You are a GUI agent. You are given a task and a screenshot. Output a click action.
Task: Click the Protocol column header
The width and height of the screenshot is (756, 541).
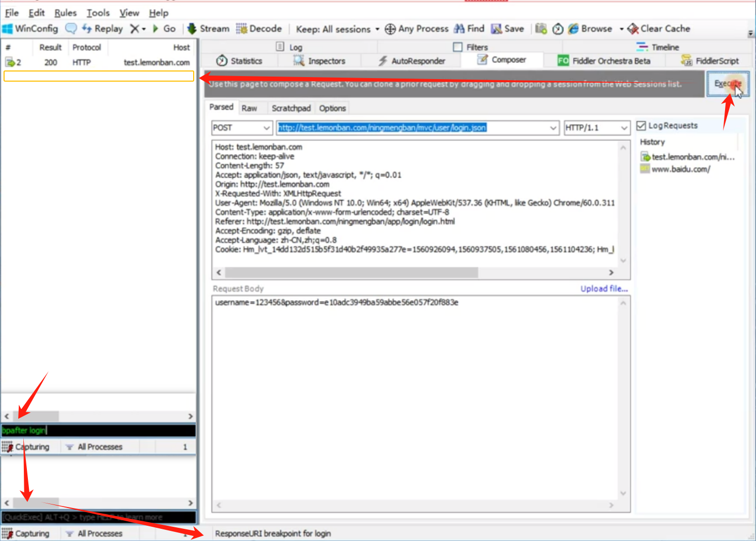[87, 47]
